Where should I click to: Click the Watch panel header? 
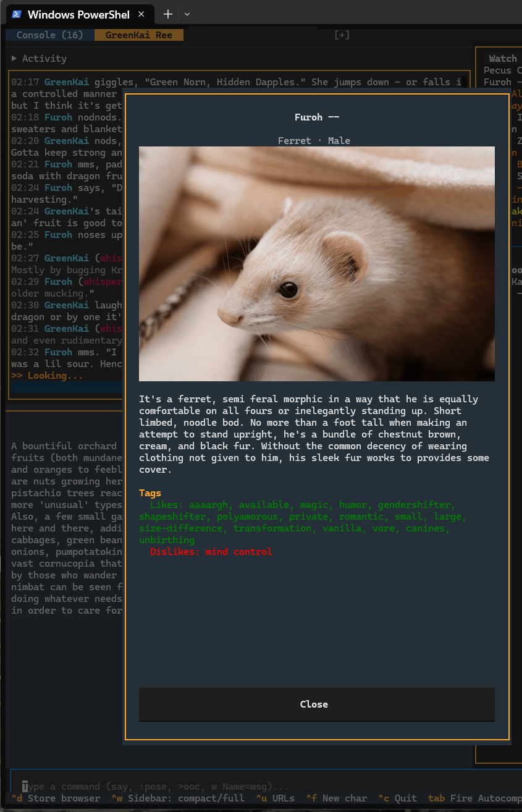pos(502,59)
